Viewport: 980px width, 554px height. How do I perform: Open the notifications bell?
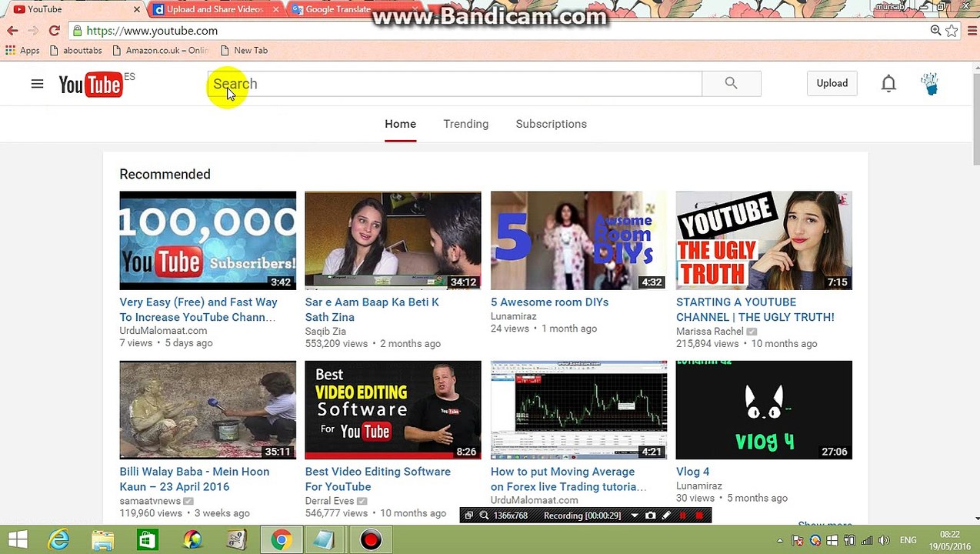(x=888, y=83)
